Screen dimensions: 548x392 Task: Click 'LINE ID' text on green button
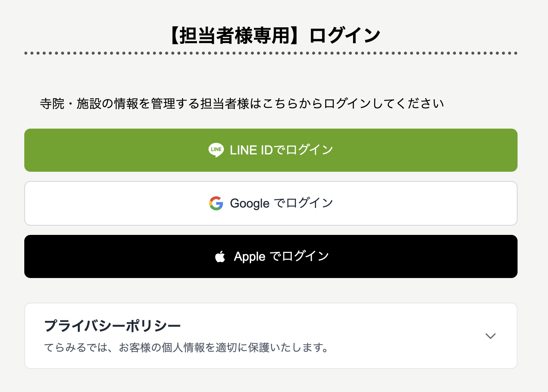point(251,150)
